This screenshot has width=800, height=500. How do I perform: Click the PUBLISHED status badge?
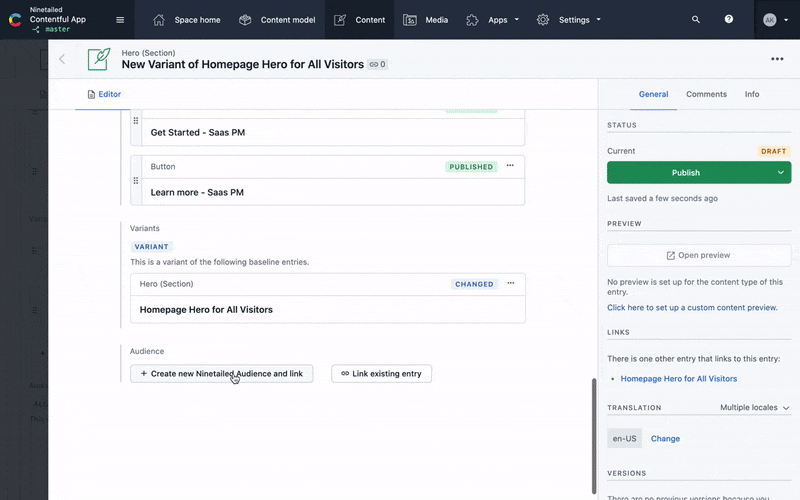pos(471,166)
